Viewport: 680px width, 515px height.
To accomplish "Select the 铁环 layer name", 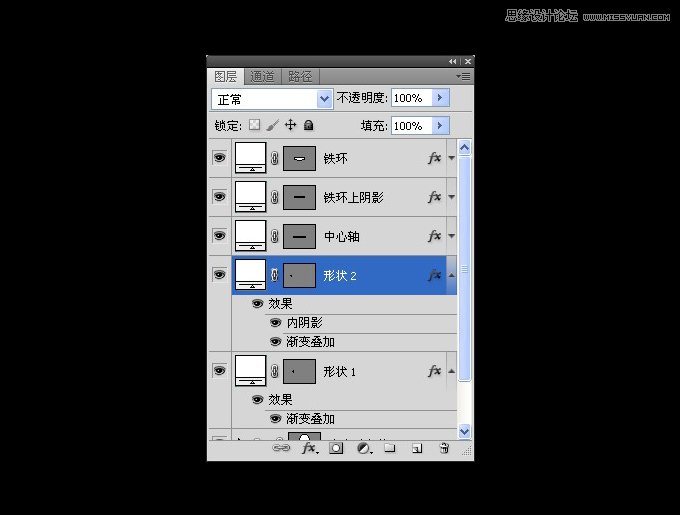I will tap(335, 159).
